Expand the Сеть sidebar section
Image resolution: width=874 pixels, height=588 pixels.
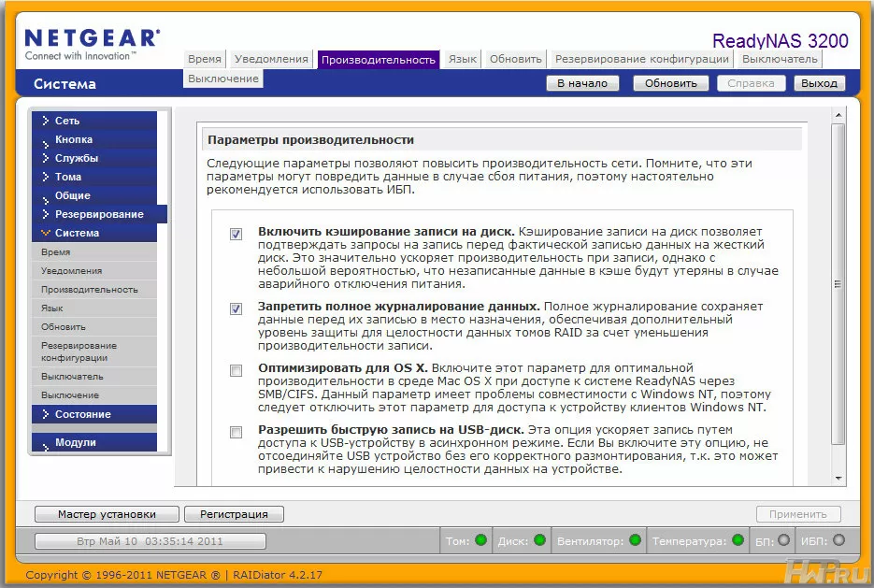coord(67,121)
